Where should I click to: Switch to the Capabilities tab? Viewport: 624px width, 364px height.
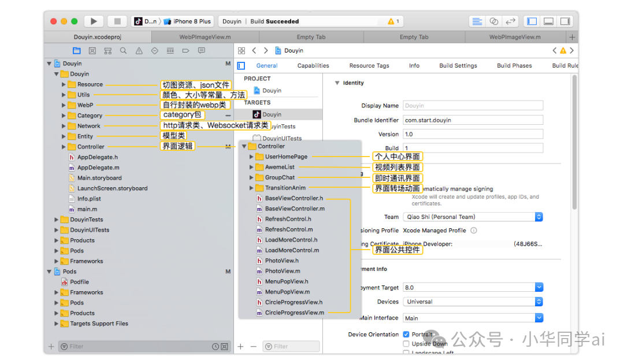[313, 66]
